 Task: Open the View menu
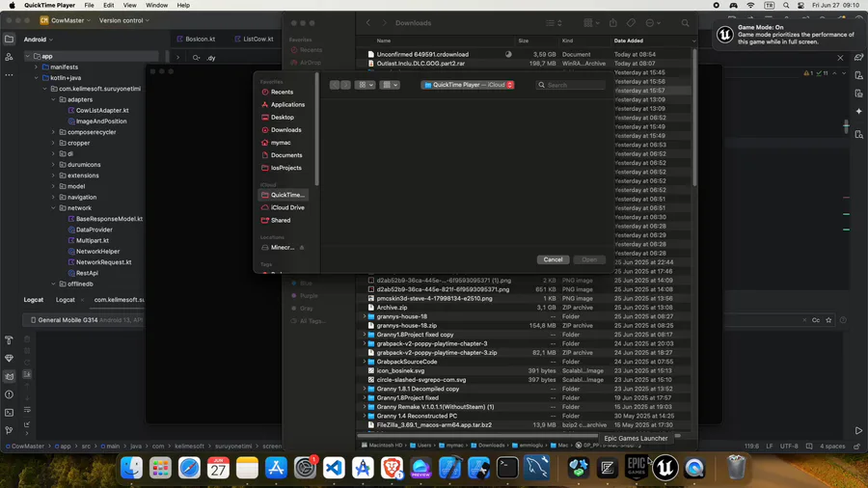(x=129, y=5)
